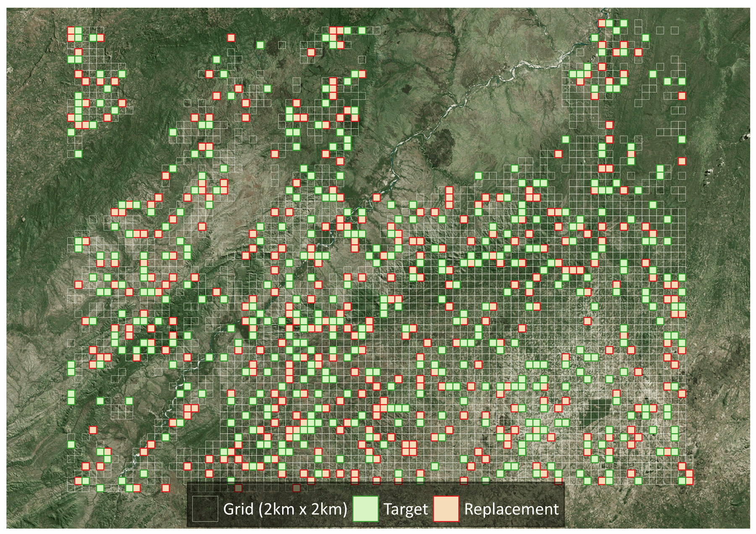Click the green Target legend swatch

365,509
